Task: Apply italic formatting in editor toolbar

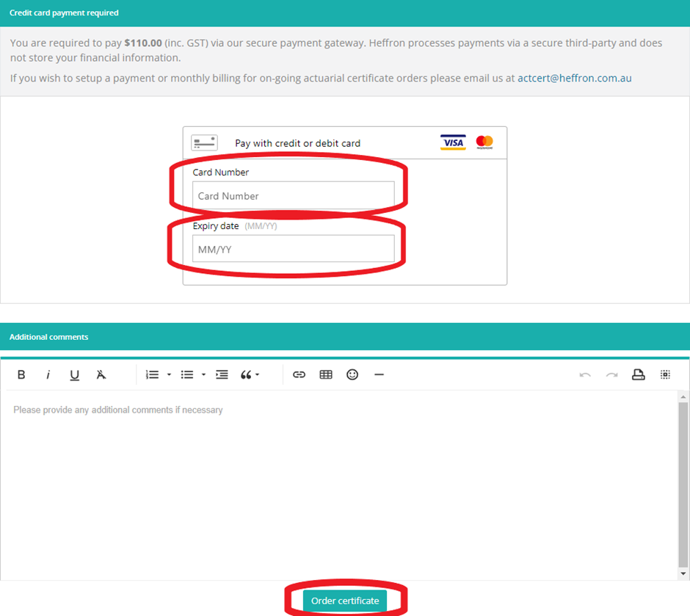Action: click(48, 375)
